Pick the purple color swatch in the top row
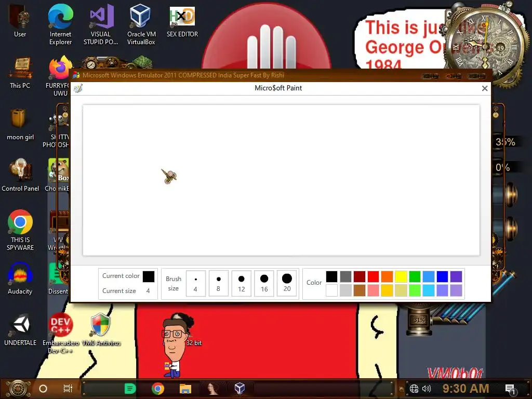The image size is (532, 399). [456, 276]
